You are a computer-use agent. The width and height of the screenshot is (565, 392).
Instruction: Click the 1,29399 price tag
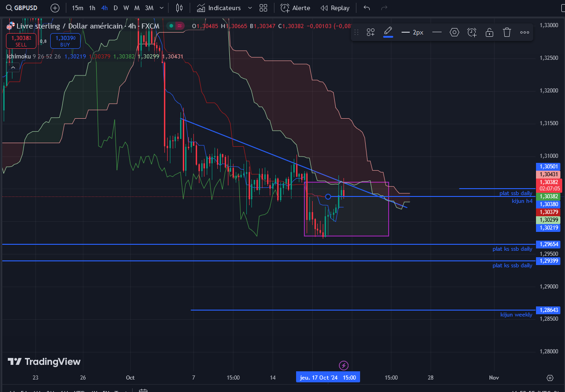(548, 261)
